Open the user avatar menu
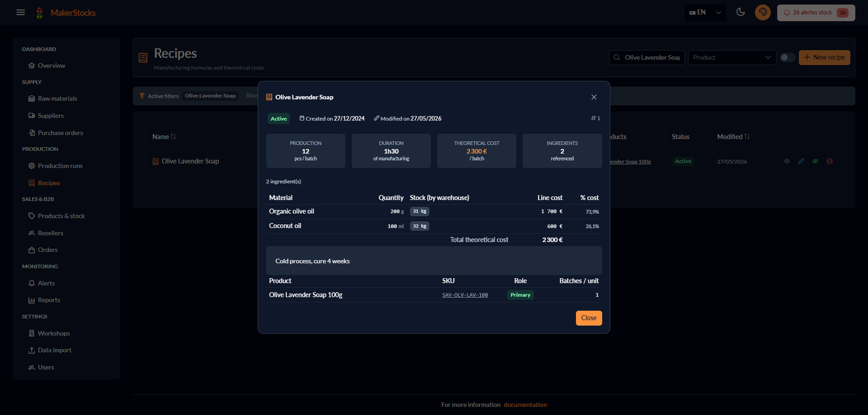The width and height of the screenshot is (868, 415). [763, 12]
